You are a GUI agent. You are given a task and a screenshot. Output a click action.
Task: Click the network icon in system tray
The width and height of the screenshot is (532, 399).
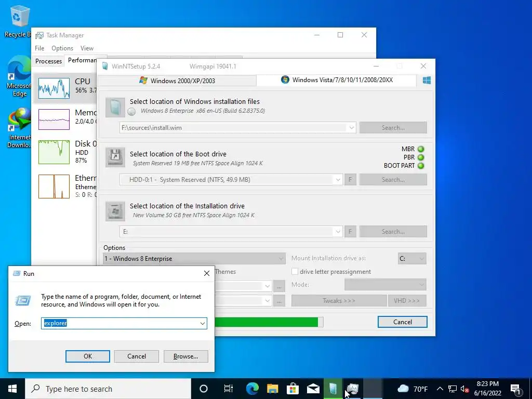(x=453, y=389)
